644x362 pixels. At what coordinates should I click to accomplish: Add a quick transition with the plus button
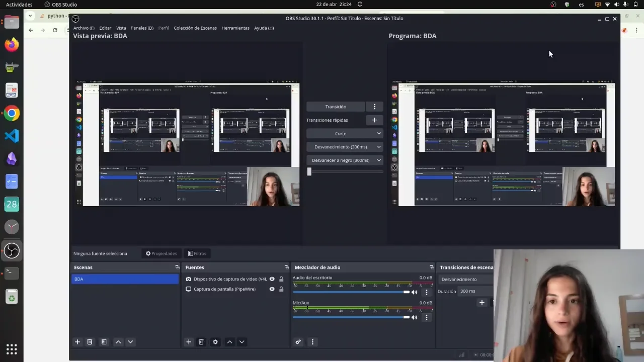[x=374, y=120]
